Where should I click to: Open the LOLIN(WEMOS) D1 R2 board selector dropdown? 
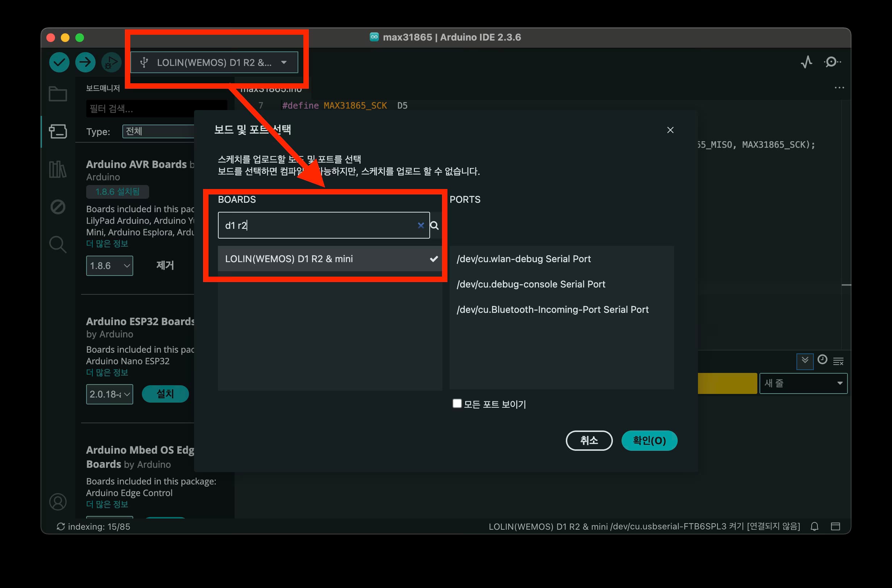214,62
